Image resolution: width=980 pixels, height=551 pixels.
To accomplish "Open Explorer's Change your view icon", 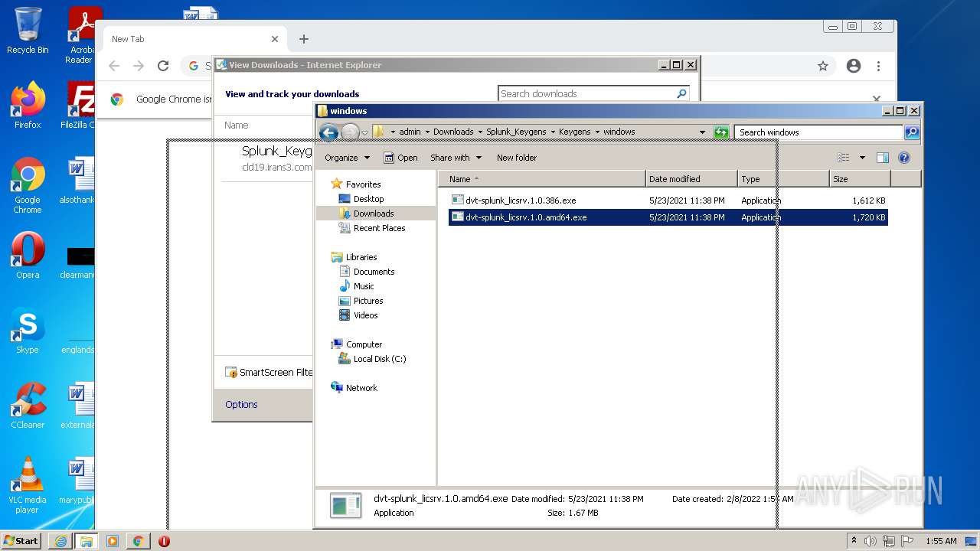I will coord(844,158).
